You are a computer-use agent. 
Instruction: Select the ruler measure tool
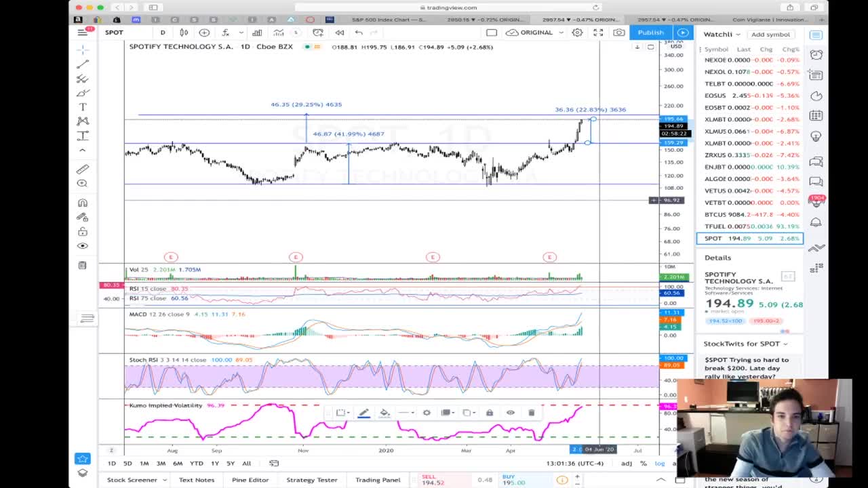(83, 169)
